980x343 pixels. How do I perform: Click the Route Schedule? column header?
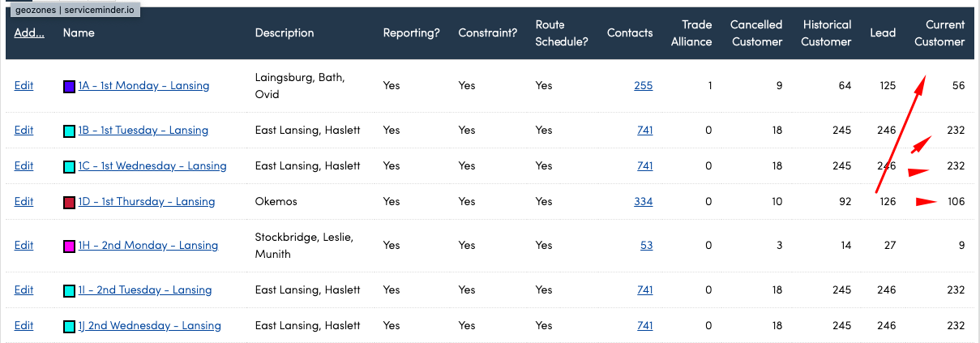pyautogui.click(x=561, y=33)
